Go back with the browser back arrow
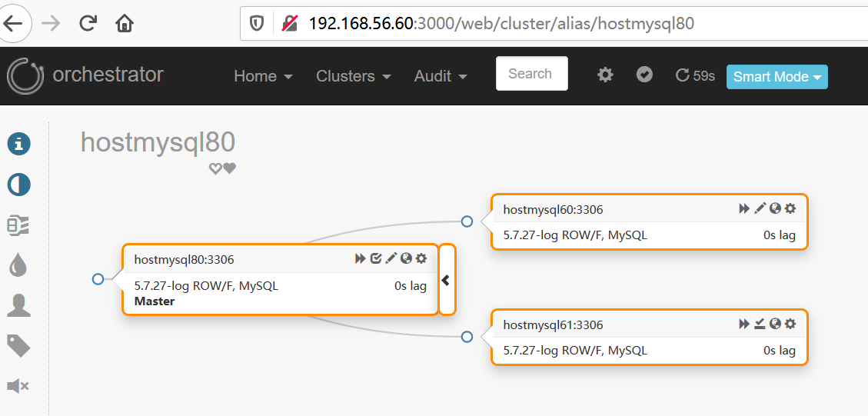 [x=13, y=23]
